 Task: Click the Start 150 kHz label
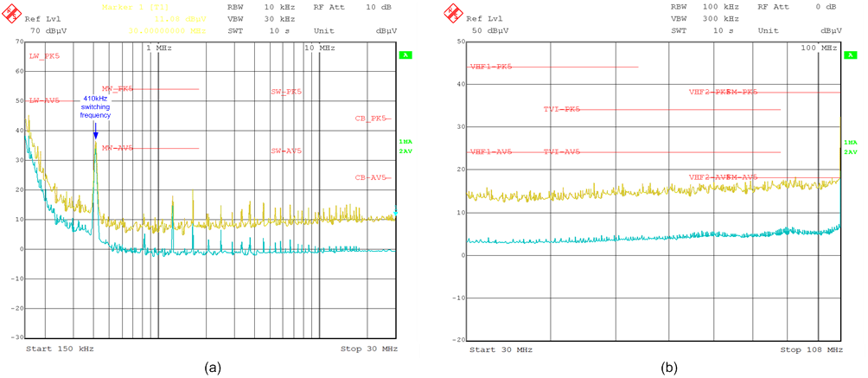pyautogui.click(x=60, y=349)
